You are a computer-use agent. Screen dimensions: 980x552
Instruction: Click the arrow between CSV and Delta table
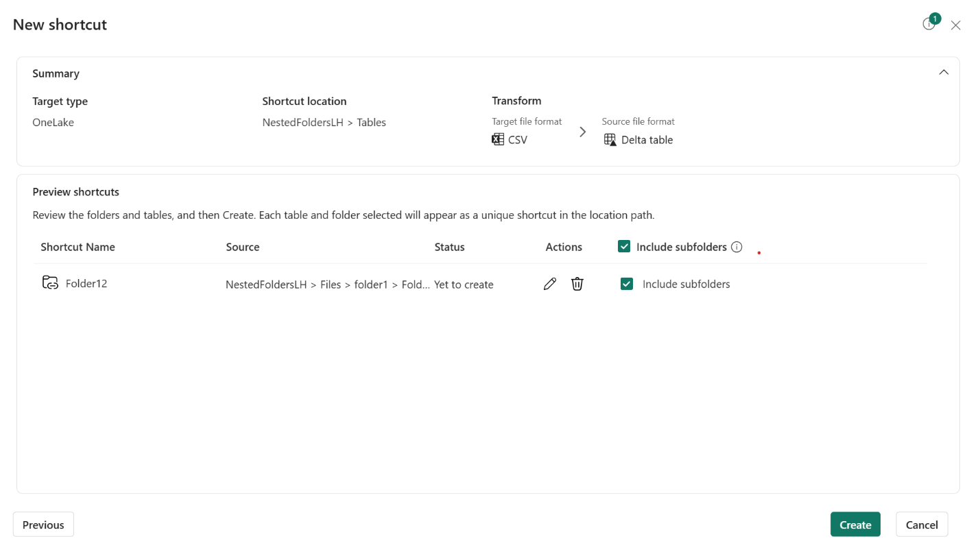pos(582,132)
